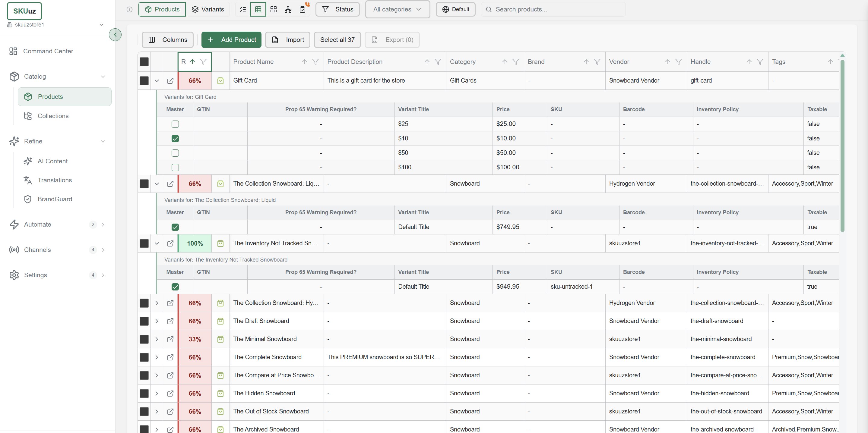Switch to the checklist view icon

(242, 9)
